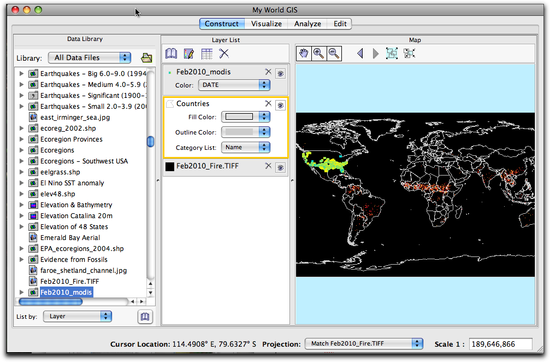550x362 pixels.
Task: Switch to the Visualize tab
Action: pyautogui.click(x=266, y=24)
